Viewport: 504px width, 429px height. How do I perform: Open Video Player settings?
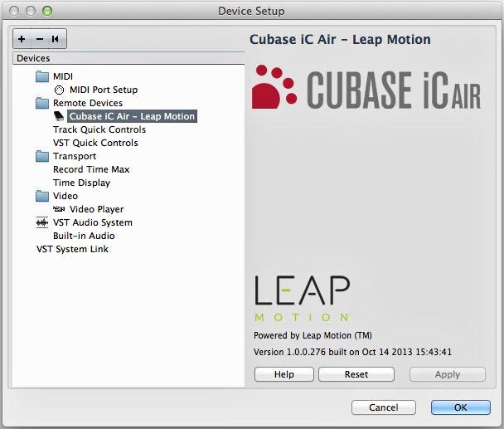[96, 209]
